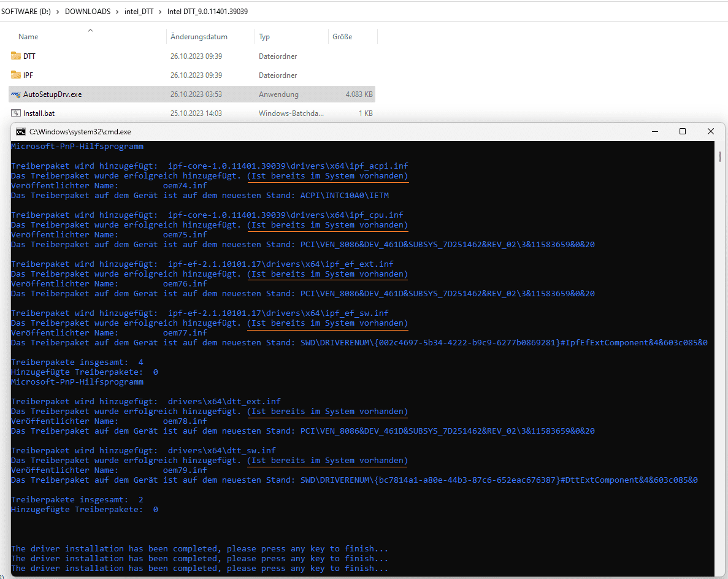Select the DTT folder name
Screen dimensions: 728x579
click(29, 56)
